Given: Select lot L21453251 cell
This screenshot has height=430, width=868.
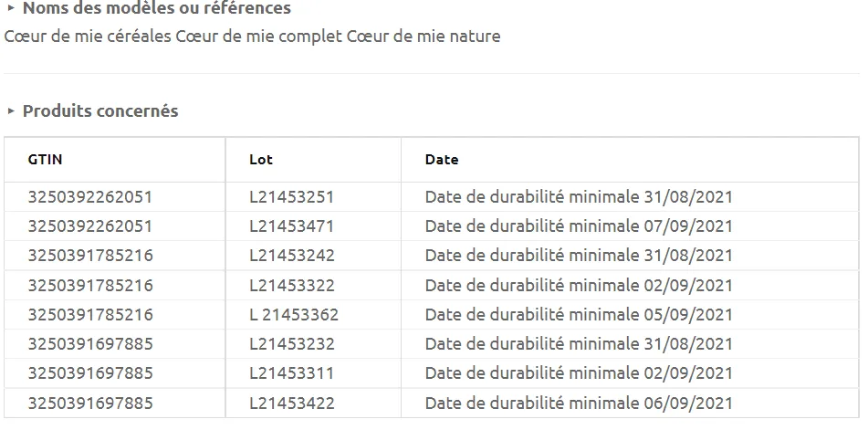Looking at the screenshot, I should click(x=292, y=197).
